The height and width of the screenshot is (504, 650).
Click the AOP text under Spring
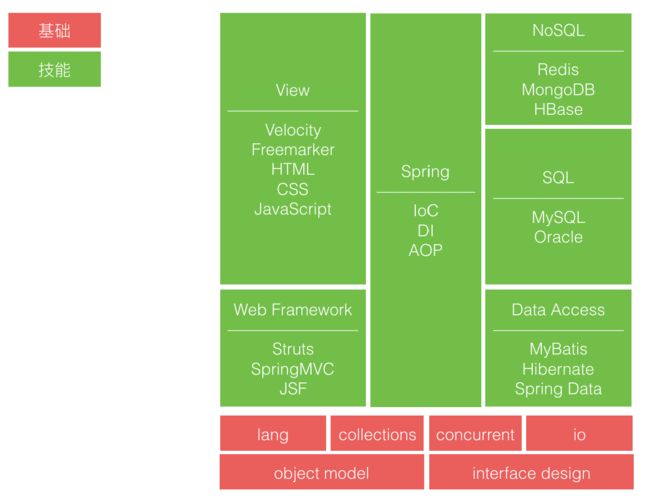[x=425, y=250]
